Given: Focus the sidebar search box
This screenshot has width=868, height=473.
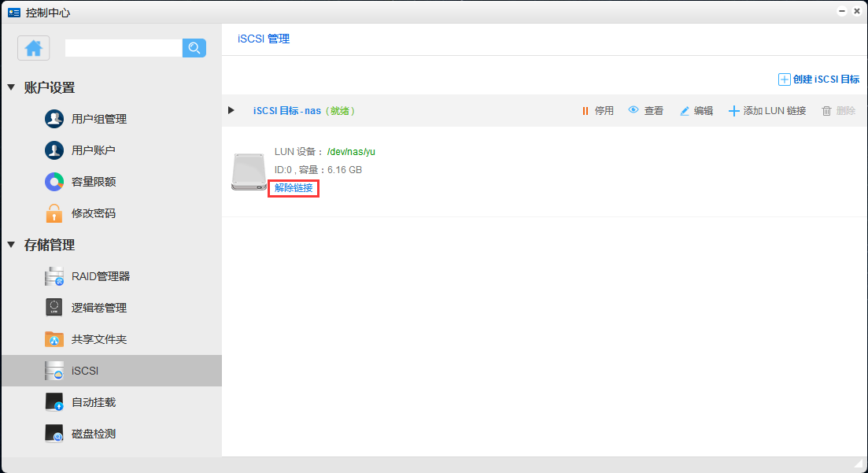Looking at the screenshot, I should point(124,48).
